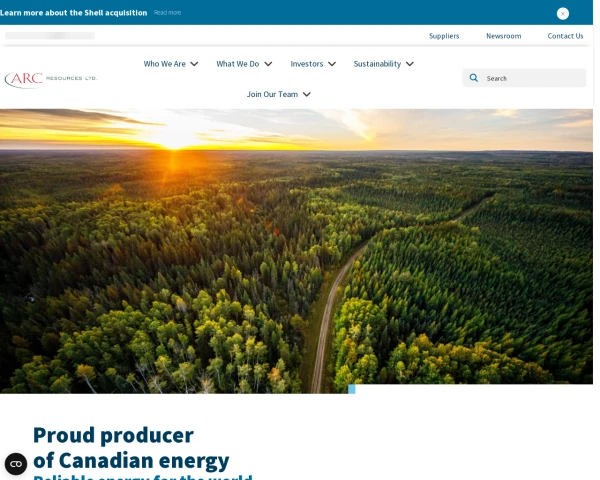Expand the What We Do chevron
600x480 pixels.
click(x=268, y=64)
